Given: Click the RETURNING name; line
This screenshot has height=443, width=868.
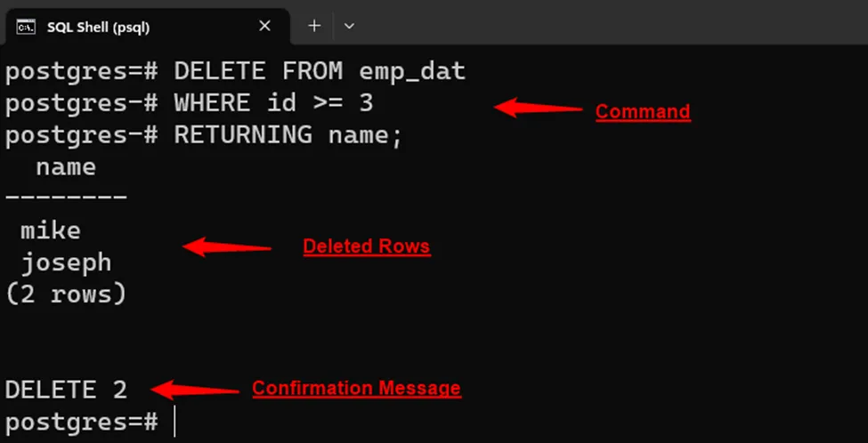Looking at the screenshot, I should click(204, 135).
